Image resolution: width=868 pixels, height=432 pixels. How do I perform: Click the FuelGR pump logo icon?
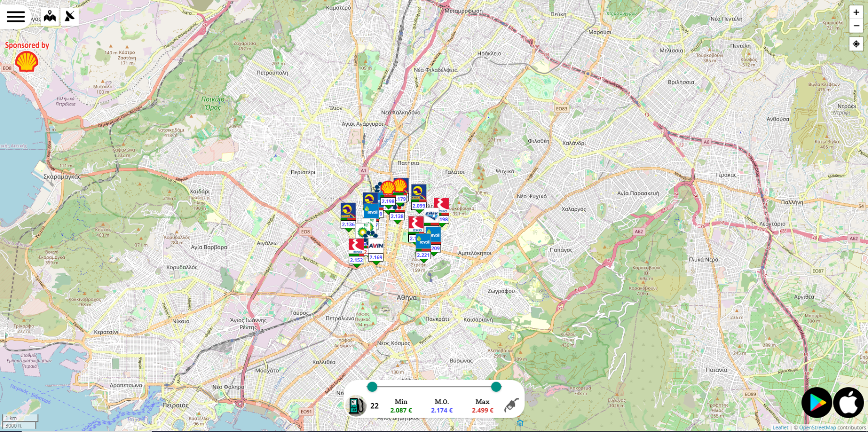[356, 406]
